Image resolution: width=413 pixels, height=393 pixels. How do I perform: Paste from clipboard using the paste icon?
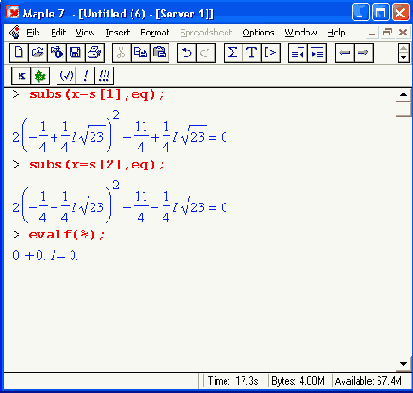click(x=160, y=53)
